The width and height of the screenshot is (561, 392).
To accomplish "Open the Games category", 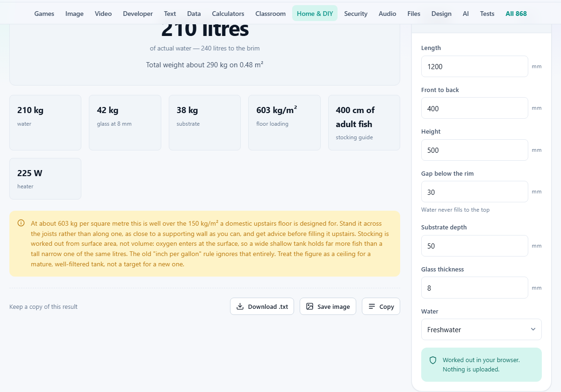I will (44, 14).
